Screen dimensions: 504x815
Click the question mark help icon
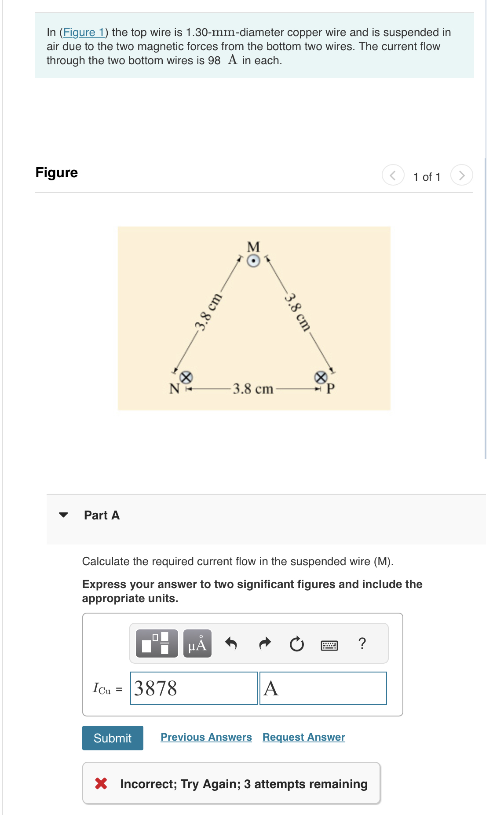tap(362, 643)
